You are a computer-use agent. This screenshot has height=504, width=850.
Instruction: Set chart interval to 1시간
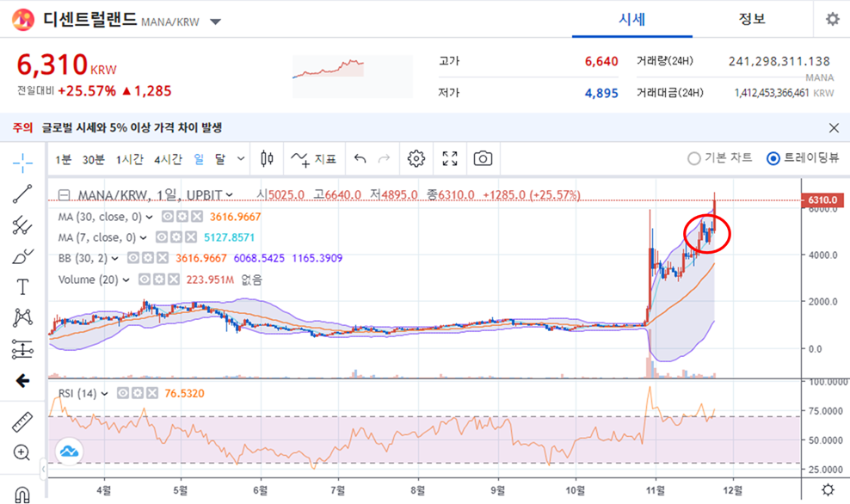pyautogui.click(x=130, y=159)
